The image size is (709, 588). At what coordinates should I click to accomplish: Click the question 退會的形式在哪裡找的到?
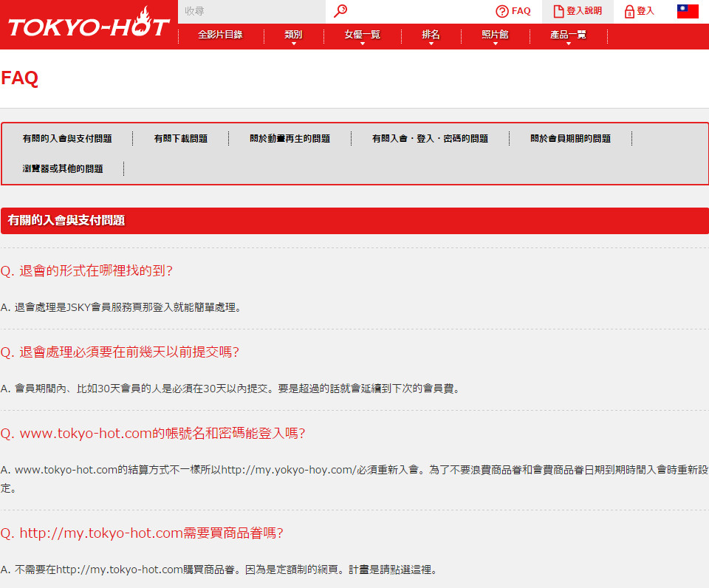[87, 270]
